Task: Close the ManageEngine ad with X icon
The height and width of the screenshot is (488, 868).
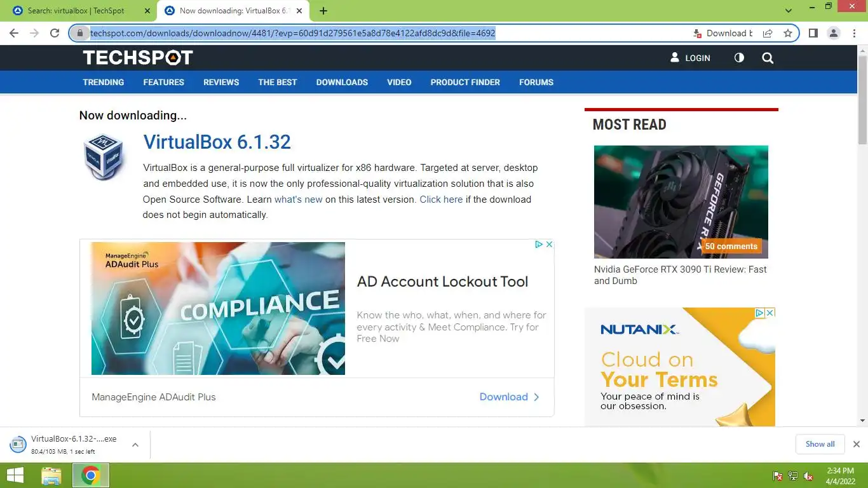Action: 550,244
